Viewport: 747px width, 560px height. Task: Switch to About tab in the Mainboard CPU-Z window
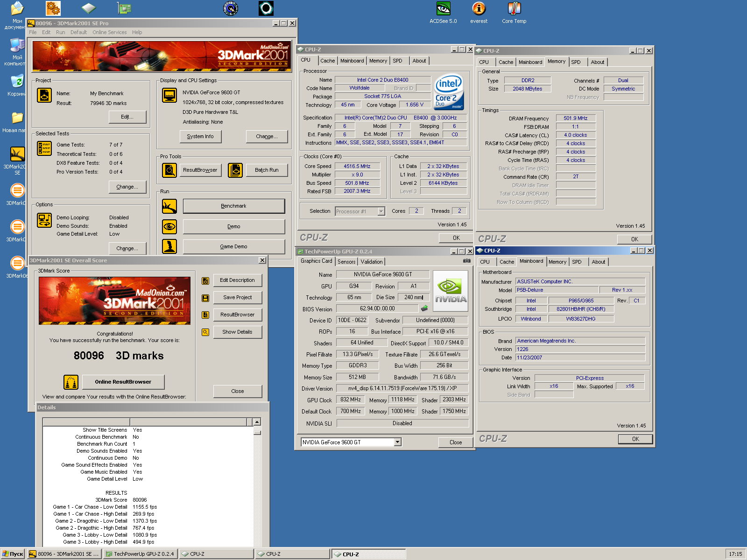pos(599,262)
